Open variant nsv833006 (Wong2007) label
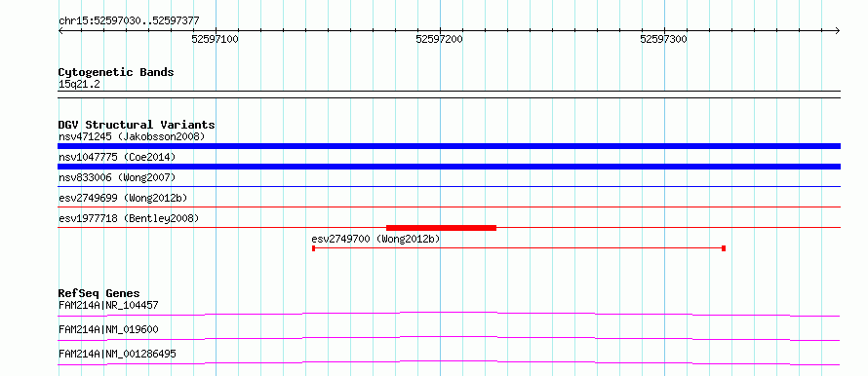This screenshot has width=868, height=376. 117,177
